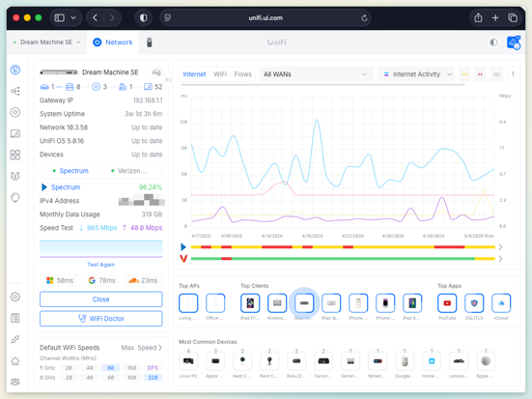Click the unifi.ui.com address field
Viewport: 532px width, 399px height.
click(266, 17)
